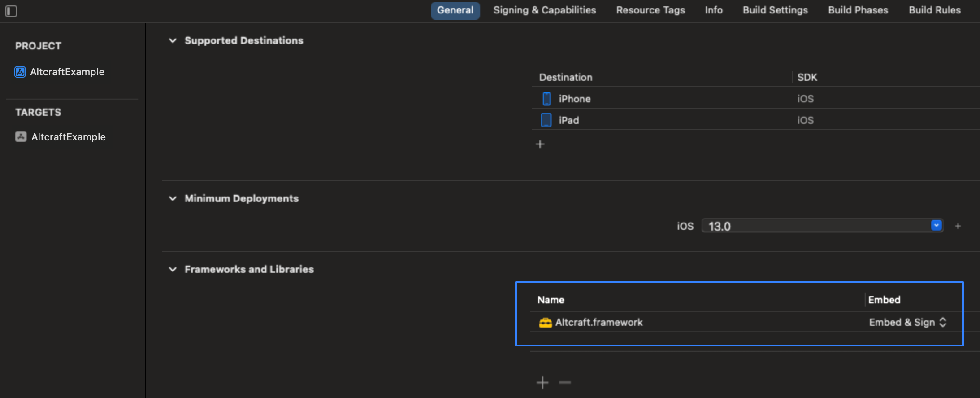980x398 pixels.
Task: Collapse the Supported Destinations section
Action: 173,40
